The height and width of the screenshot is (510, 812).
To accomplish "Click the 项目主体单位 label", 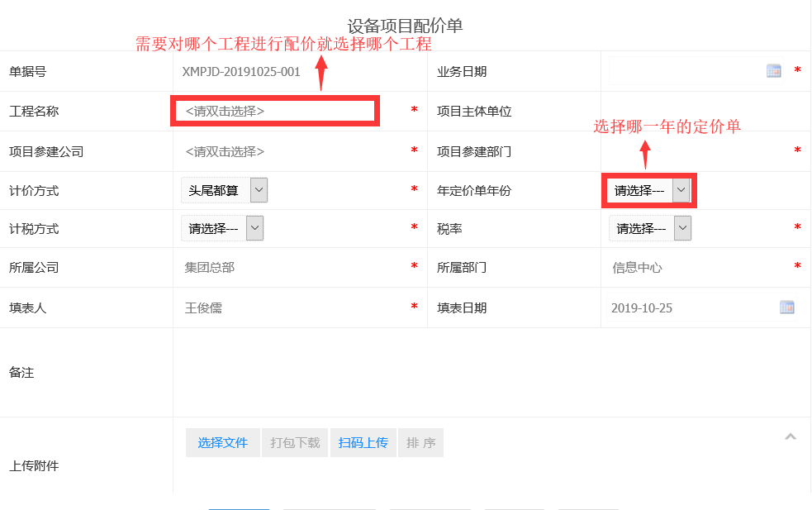I will tap(474, 112).
